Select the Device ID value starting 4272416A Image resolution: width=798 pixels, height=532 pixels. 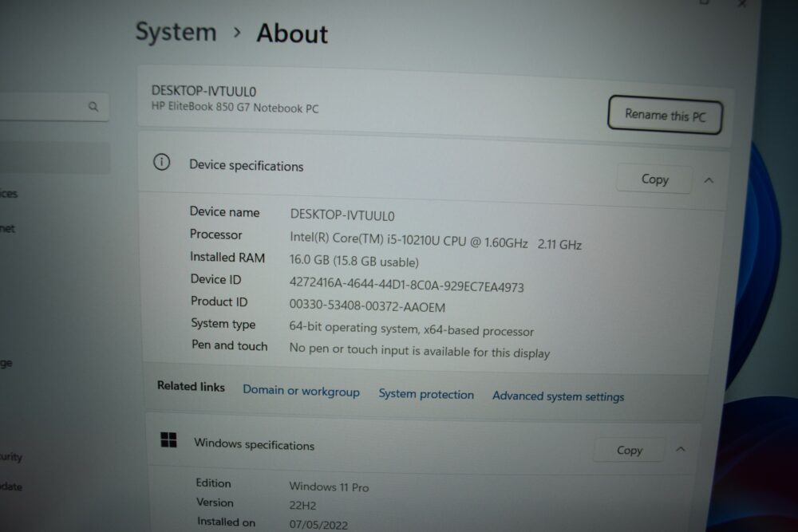[406, 285]
